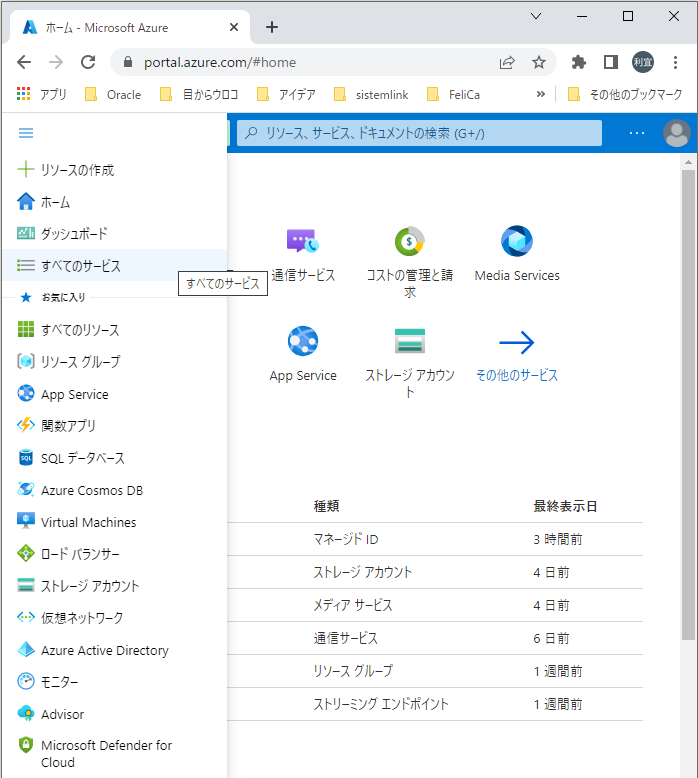Click Azure Cosmos DB icon
This screenshot has height=778, width=698.
(x=26, y=489)
